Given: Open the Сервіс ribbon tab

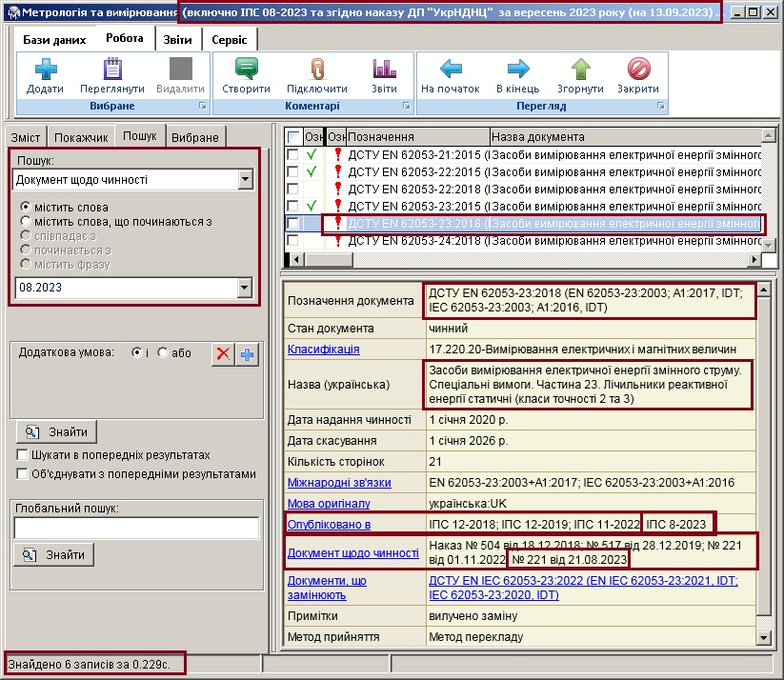Looking at the screenshot, I should 229,39.
